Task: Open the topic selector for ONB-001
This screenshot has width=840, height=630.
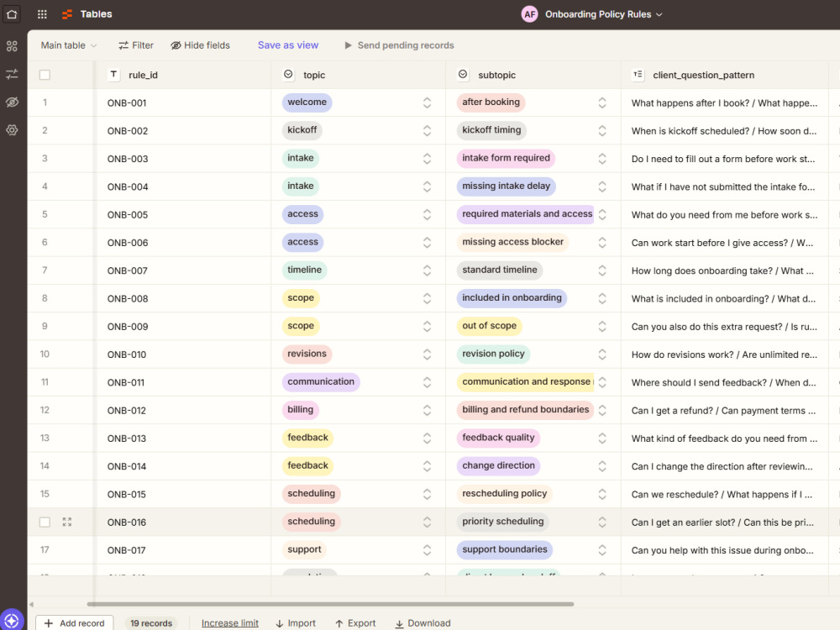Action: [427, 102]
